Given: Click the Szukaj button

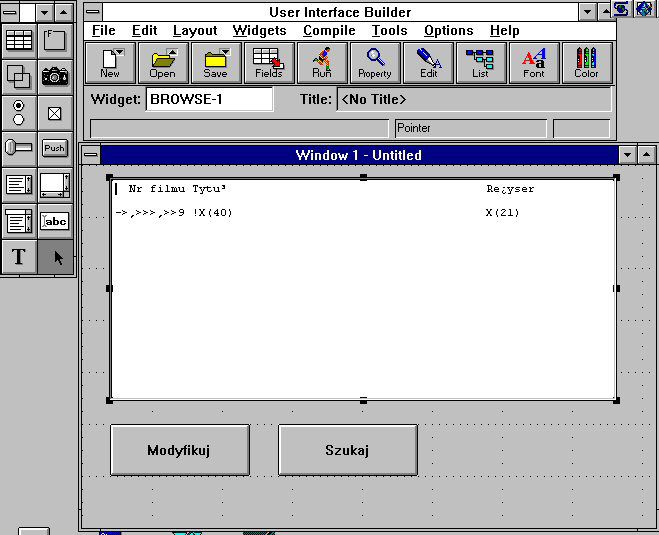Looking at the screenshot, I should click(347, 450).
